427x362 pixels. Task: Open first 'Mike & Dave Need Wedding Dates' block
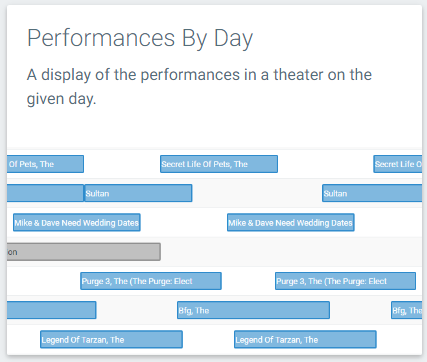click(77, 222)
